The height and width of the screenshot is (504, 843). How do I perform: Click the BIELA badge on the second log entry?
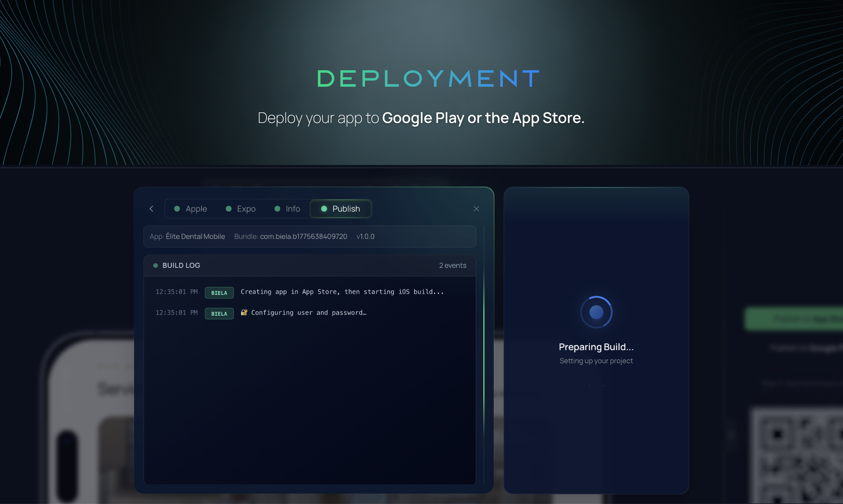click(219, 313)
